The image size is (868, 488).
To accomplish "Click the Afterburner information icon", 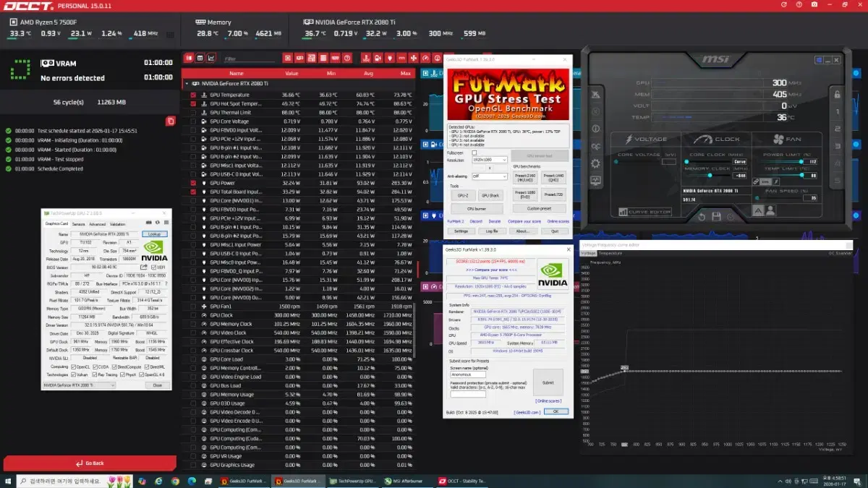I will click(x=597, y=128).
